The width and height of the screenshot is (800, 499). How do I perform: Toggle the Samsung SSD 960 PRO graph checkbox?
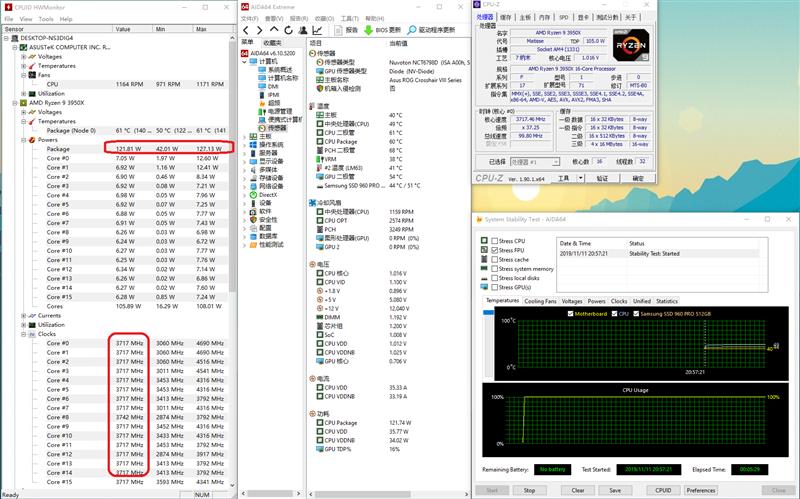pyautogui.click(x=636, y=314)
